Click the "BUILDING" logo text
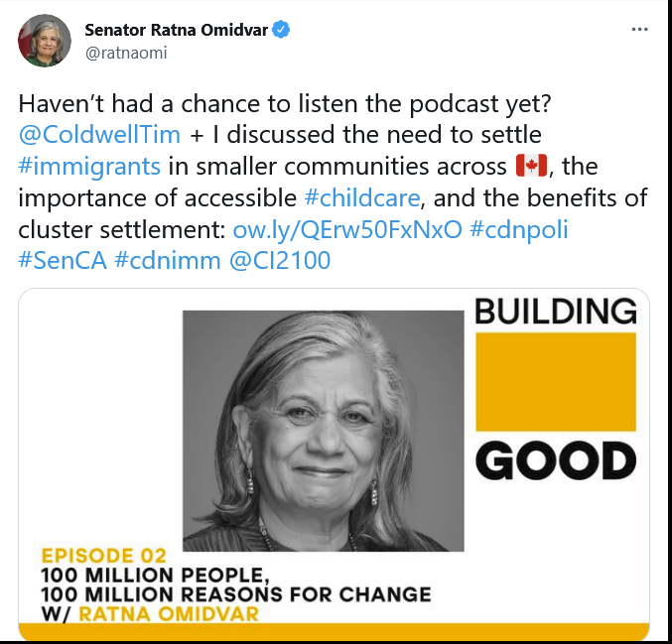Screen dimensions: 672x644 [556, 312]
